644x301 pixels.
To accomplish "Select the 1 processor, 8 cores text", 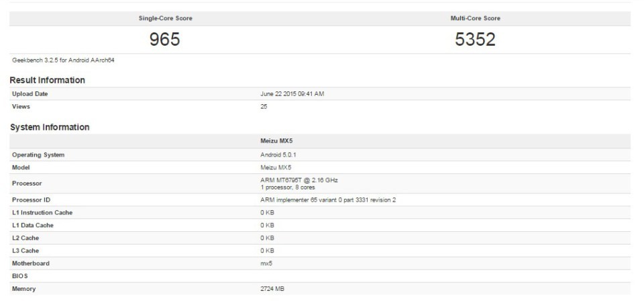I will pyautogui.click(x=288, y=187).
